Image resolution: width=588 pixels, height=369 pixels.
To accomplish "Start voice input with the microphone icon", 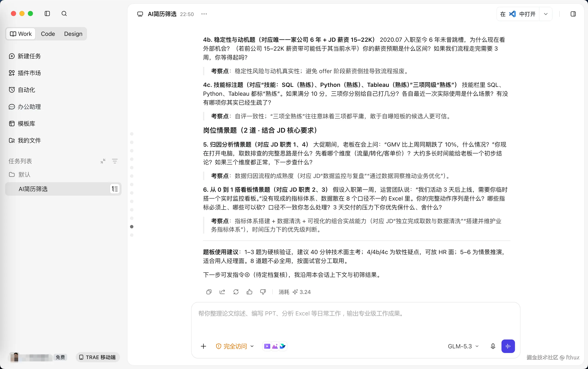I will (493, 346).
